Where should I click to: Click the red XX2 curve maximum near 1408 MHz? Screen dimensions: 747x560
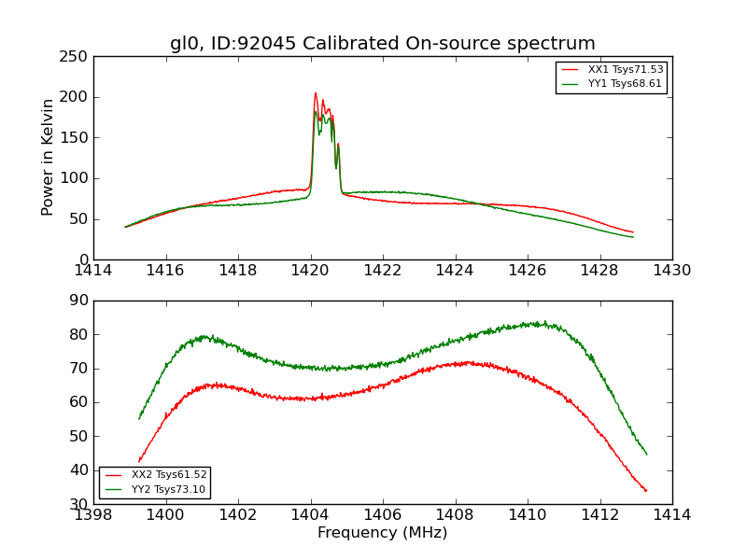467,363
